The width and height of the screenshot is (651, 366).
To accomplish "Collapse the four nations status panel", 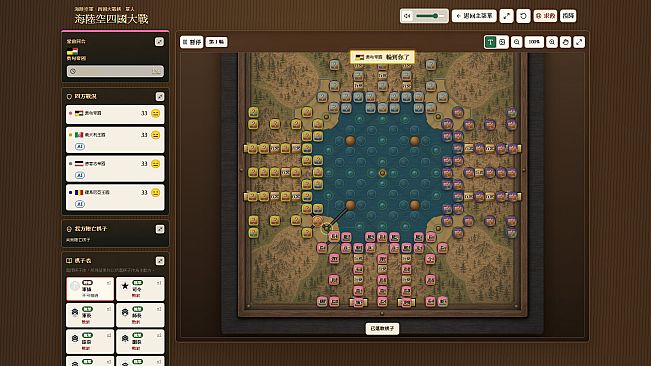I will coord(160,96).
